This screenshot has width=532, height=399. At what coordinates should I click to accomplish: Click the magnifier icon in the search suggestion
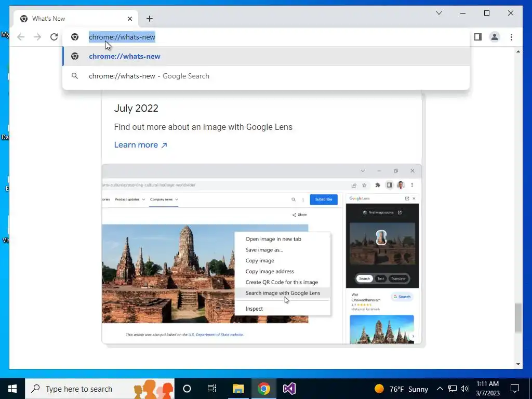coord(75,76)
